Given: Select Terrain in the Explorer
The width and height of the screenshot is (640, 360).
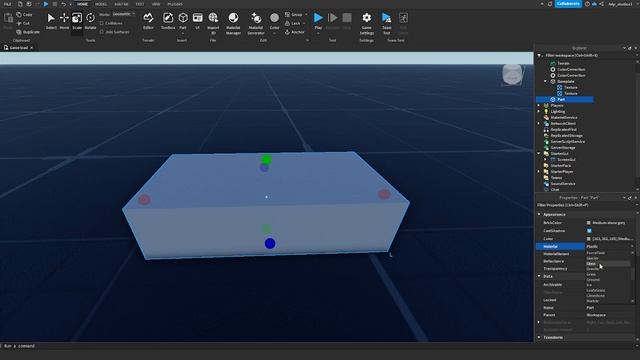Looking at the screenshot, I should [563, 63].
